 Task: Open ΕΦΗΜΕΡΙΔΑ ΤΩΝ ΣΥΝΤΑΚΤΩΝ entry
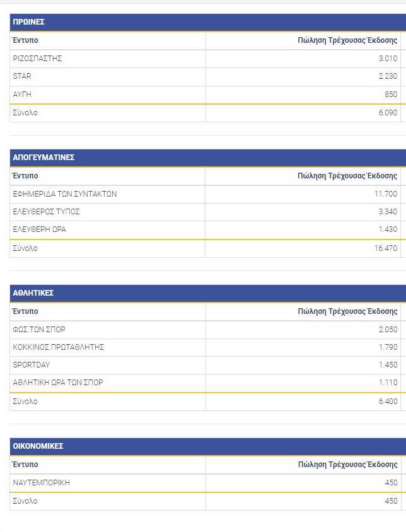click(65, 194)
